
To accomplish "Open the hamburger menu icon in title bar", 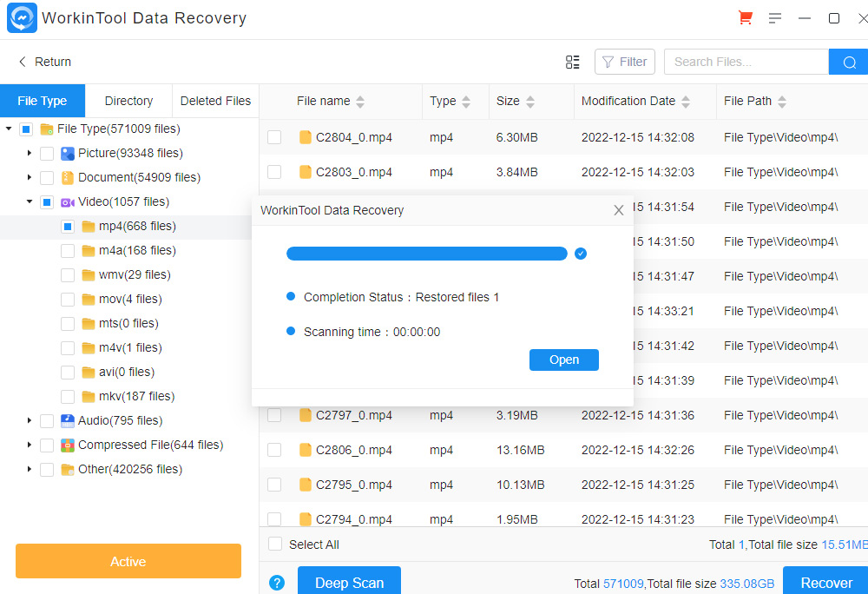I will tap(775, 18).
